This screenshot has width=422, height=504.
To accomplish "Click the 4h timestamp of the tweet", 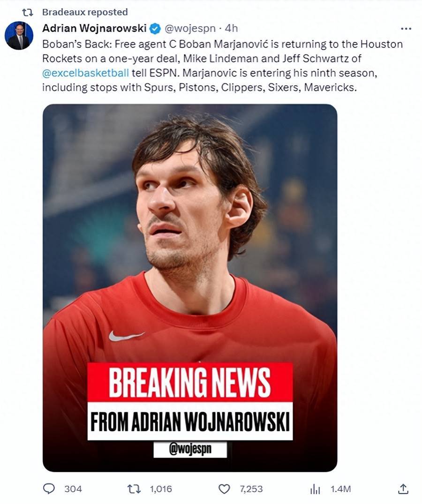I will tap(231, 29).
